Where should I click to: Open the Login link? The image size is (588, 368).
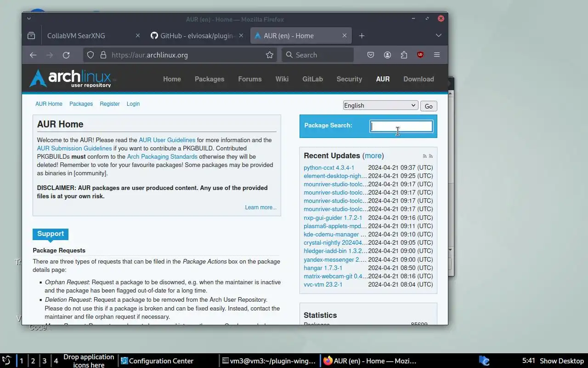133,104
